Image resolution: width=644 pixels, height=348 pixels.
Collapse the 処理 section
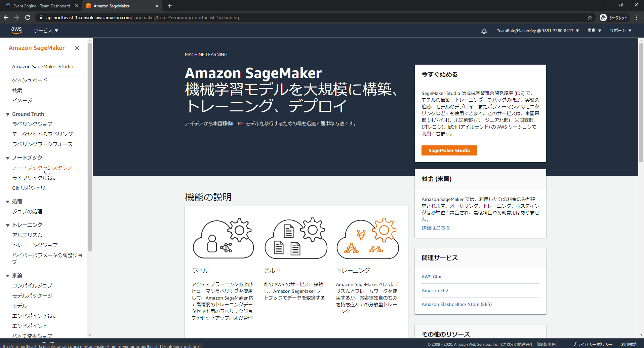tap(7, 202)
